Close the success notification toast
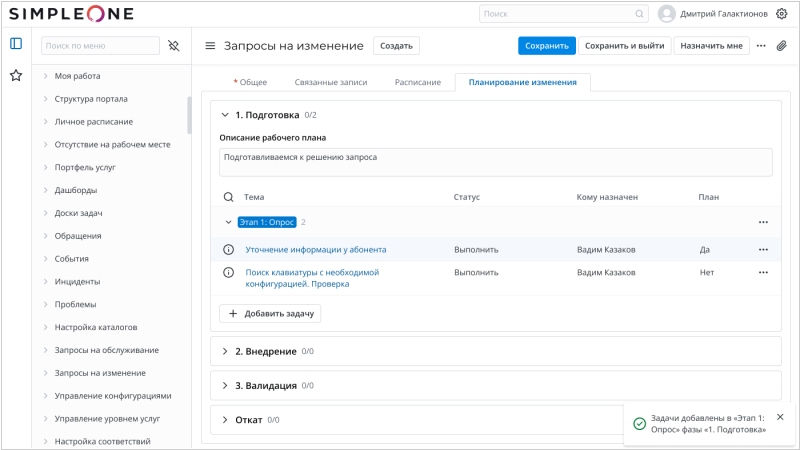Screen dimensions: 800x450 [x=780, y=417]
